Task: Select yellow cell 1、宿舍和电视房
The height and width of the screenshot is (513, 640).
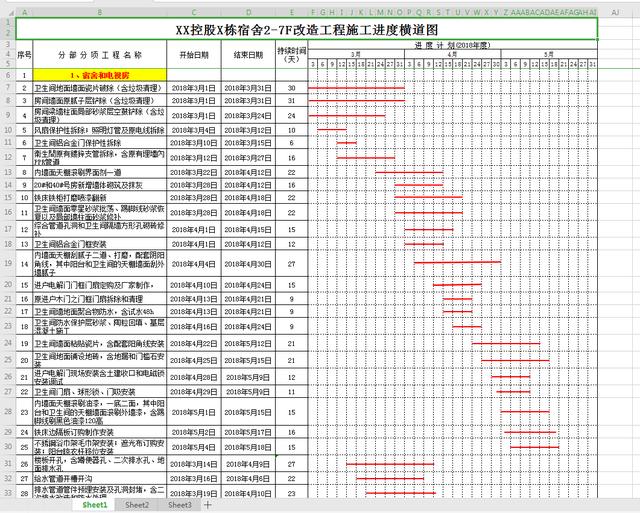Action: [x=100, y=75]
